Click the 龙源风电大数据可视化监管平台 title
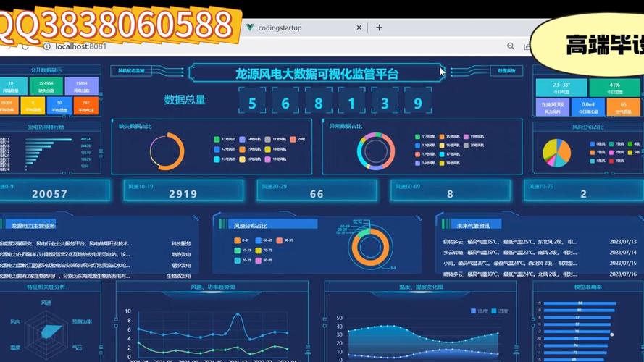Image resolution: width=644 pixels, height=362 pixels. (317, 74)
